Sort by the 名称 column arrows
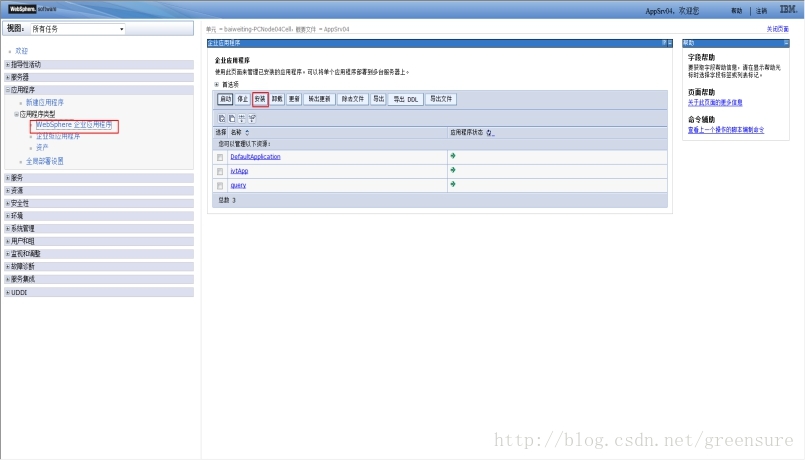 coord(247,132)
